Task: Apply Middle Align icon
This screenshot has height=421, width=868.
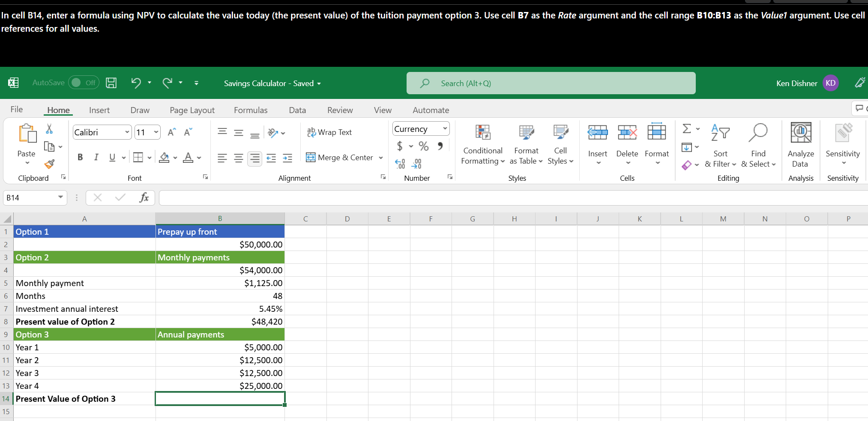Action: tap(239, 132)
